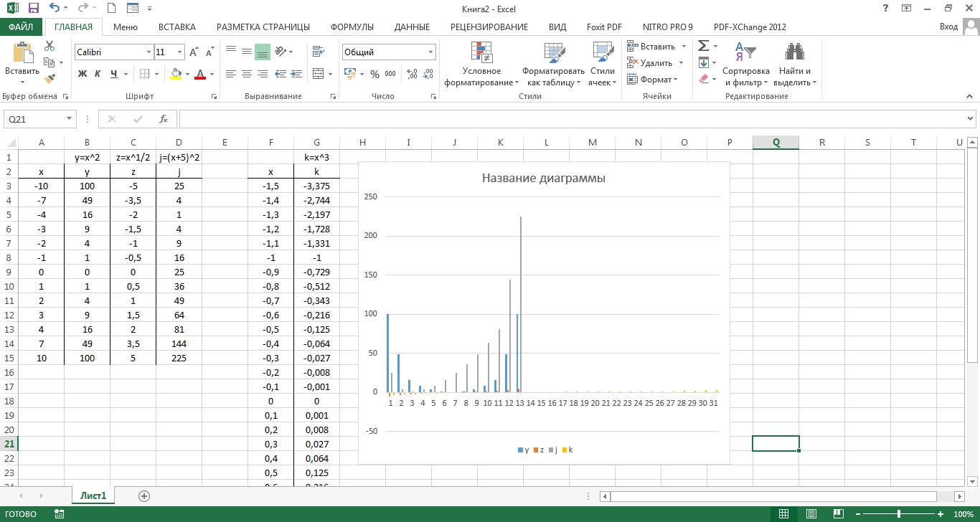The width and height of the screenshot is (980, 522).
Task: Click the zoom slider in status bar
Action: click(899, 514)
